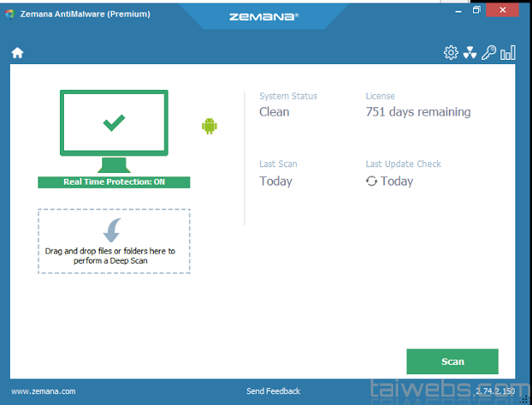Screen dimensions: 532x405
Task: Show Reports using bar chart icon
Action: coord(508,53)
